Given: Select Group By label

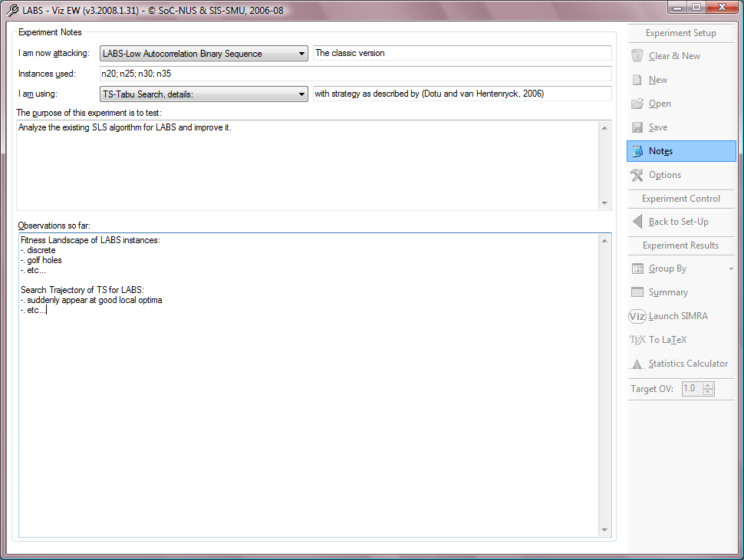Looking at the screenshot, I should 667,268.
